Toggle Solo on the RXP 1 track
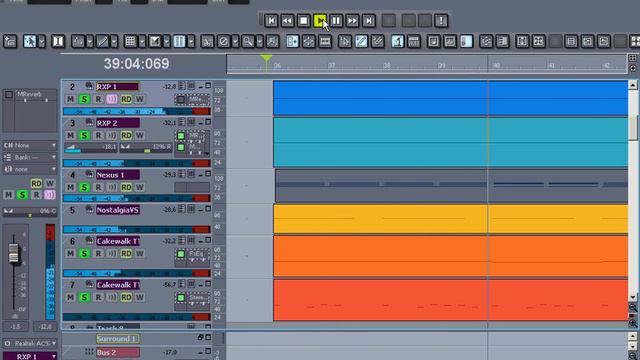 pos(84,99)
